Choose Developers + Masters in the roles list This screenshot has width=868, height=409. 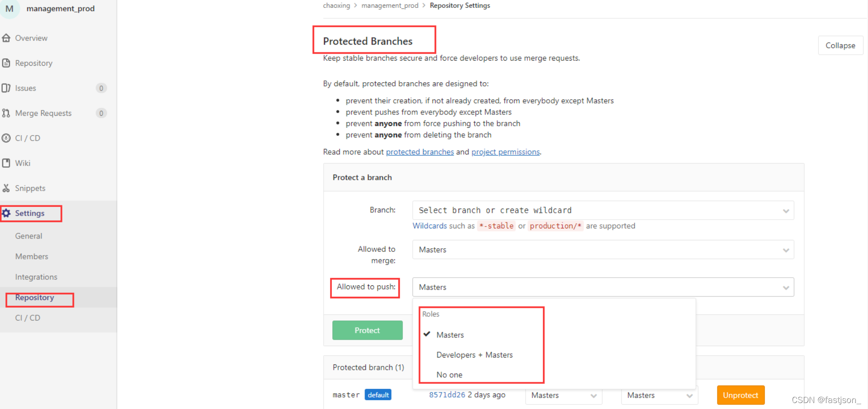475,354
